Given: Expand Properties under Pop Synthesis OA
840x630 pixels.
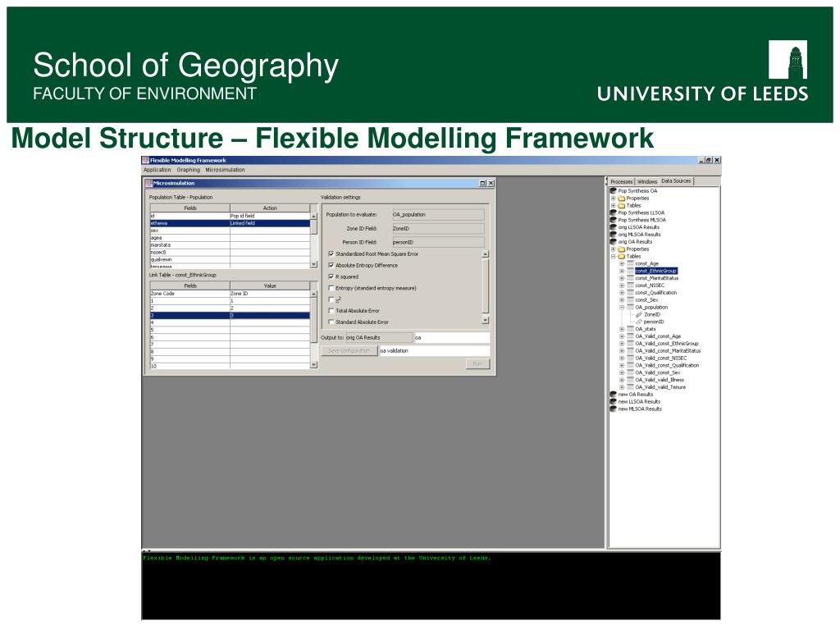Looking at the screenshot, I should (x=614, y=199).
